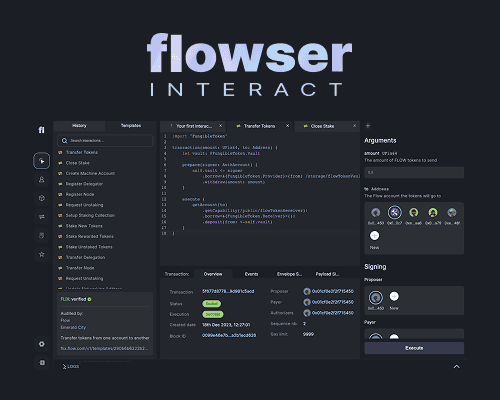Click the magnifier icon in the search box
Image resolution: width=500 pixels, height=400 pixels.
64,141
